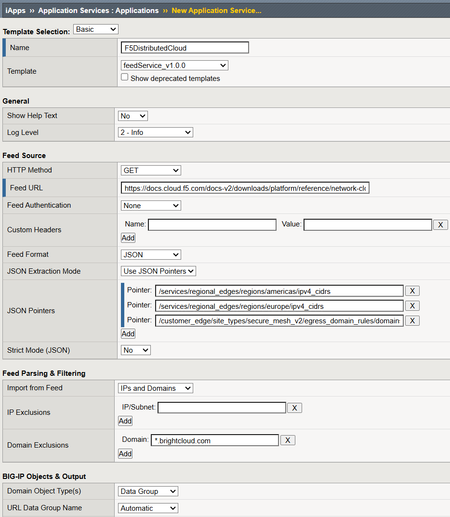
Task: Remove the *.brightcloud.com domain exclusion
Action: pyautogui.click(x=288, y=440)
